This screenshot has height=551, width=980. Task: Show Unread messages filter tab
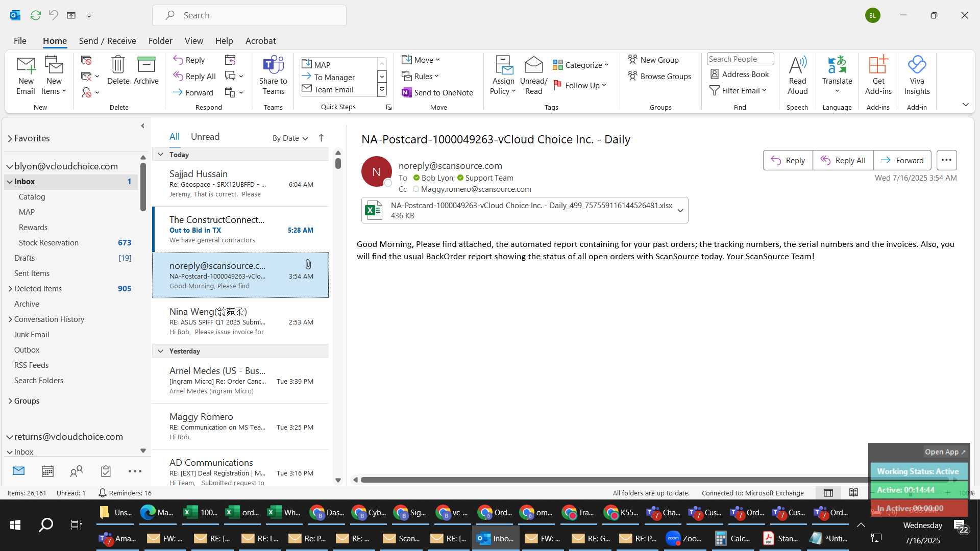tap(205, 137)
